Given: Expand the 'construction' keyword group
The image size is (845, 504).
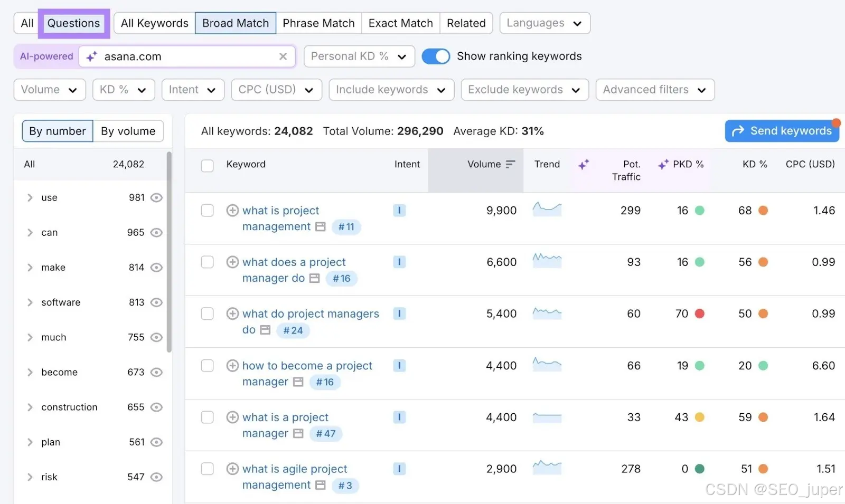Looking at the screenshot, I should 30,407.
